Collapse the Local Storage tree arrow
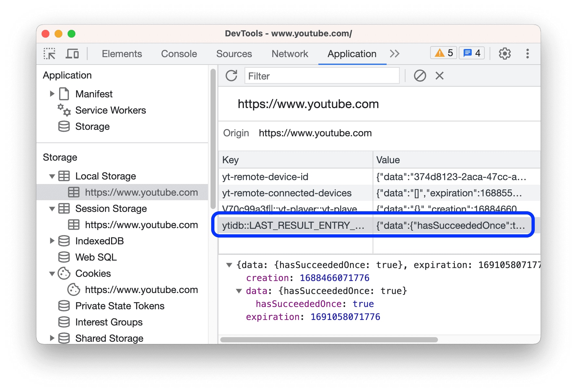 click(52, 176)
